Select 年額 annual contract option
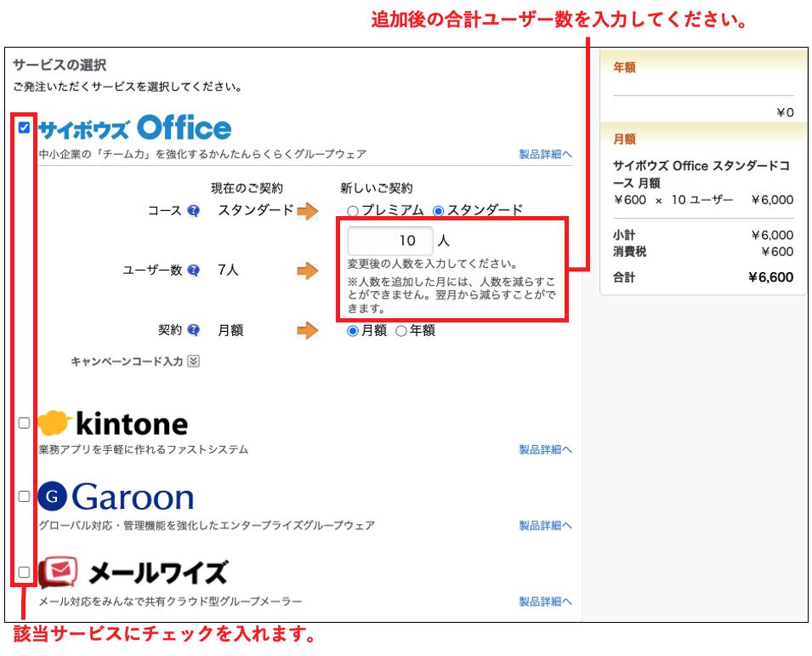Image resolution: width=812 pixels, height=656 pixels. click(x=401, y=331)
